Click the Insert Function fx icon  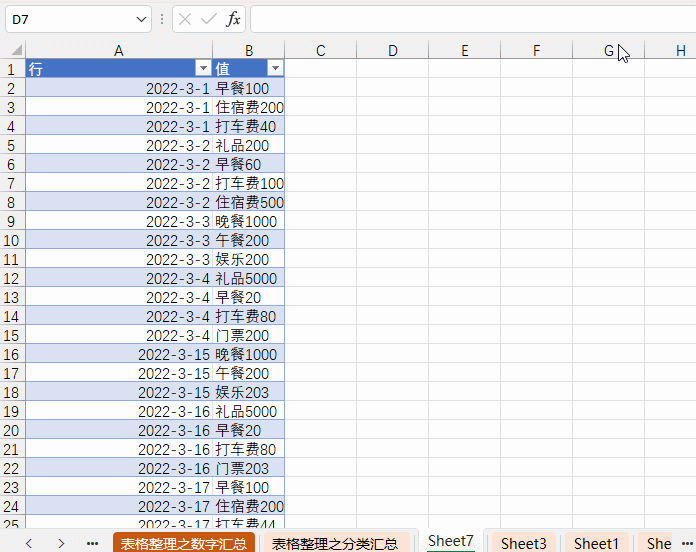click(x=233, y=19)
